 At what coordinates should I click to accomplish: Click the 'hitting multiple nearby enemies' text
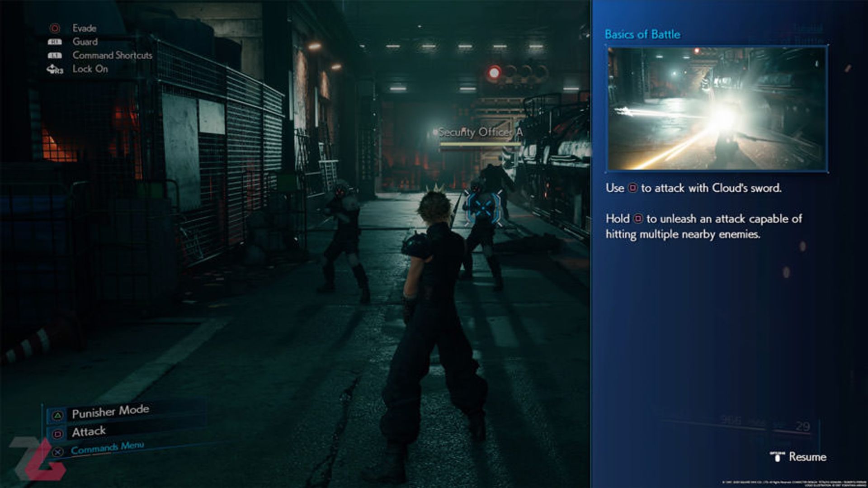[683, 234]
